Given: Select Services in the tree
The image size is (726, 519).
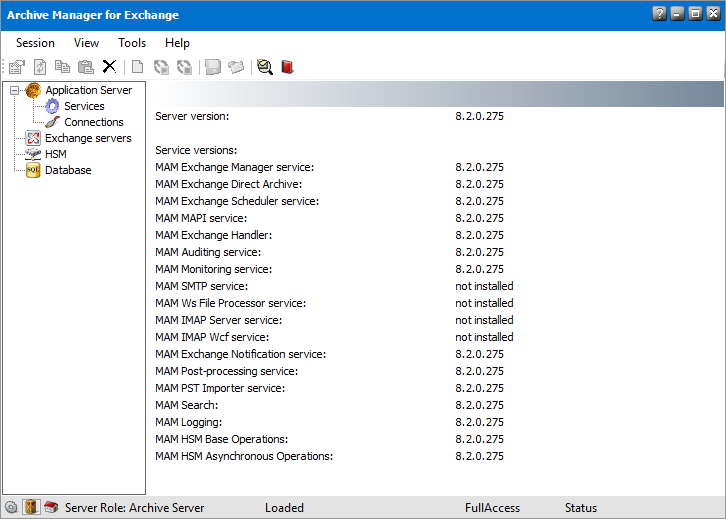Looking at the screenshot, I should coord(84,106).
